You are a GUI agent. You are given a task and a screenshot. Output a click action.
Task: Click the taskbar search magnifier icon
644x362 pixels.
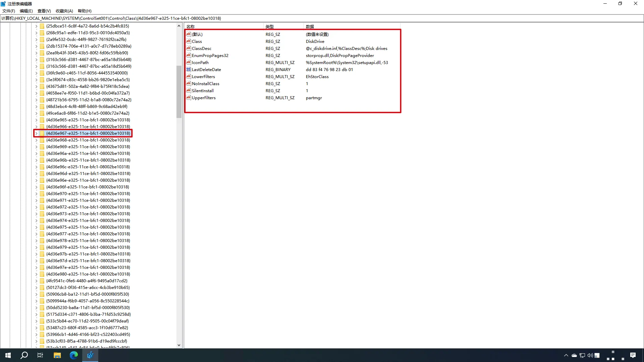coord(24,355)
